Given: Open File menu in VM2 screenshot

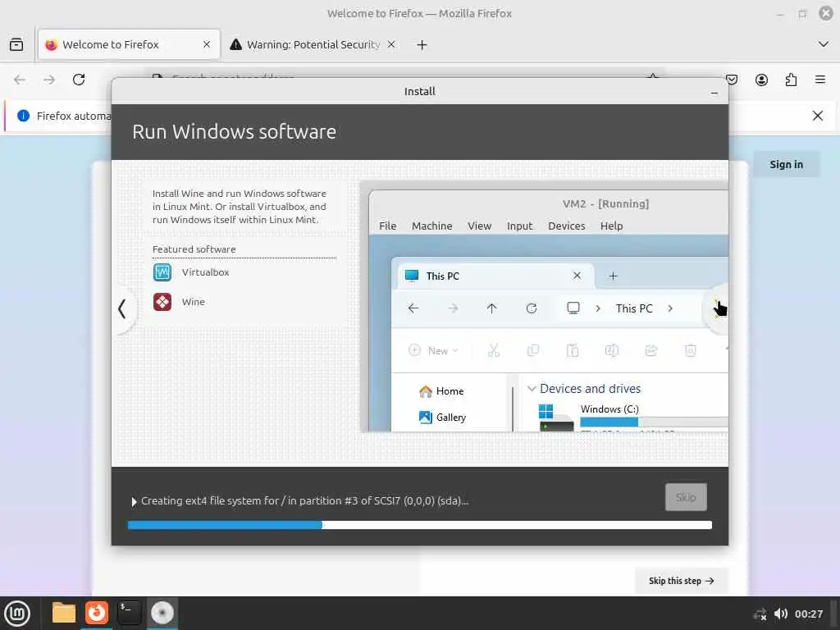Looking at the screenshot, I should click(x=387, y=226).
